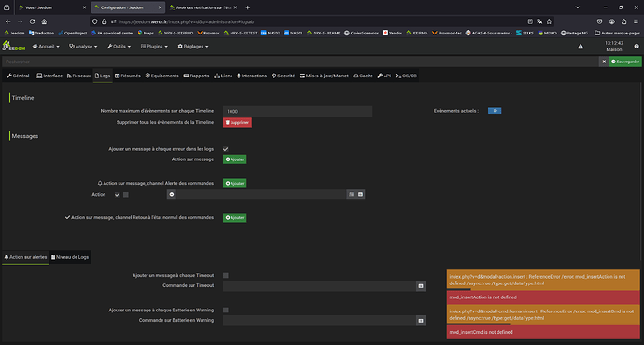This screenshot has width=644, height=345.
Task: Select the Action sur alertes sub-tab
Action: pos(25,257)
